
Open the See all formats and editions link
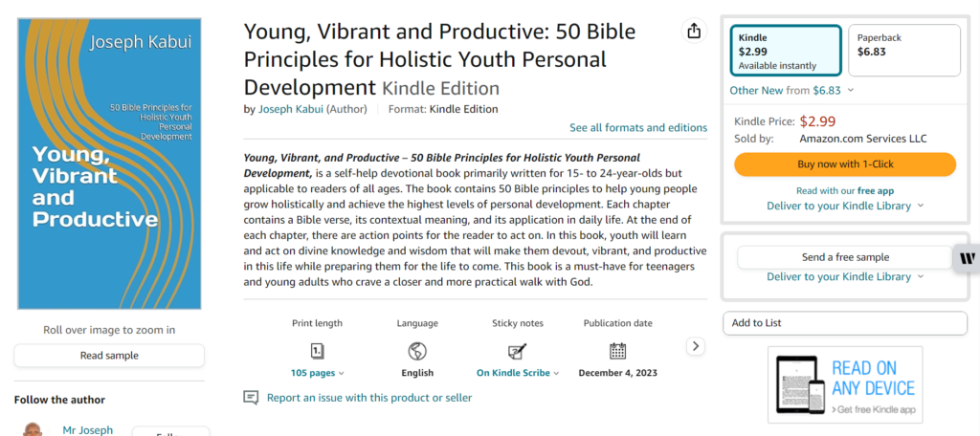[638, 127]
